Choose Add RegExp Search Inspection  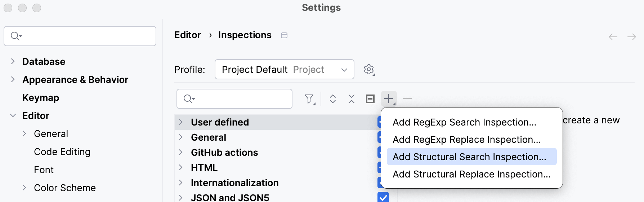464,122
